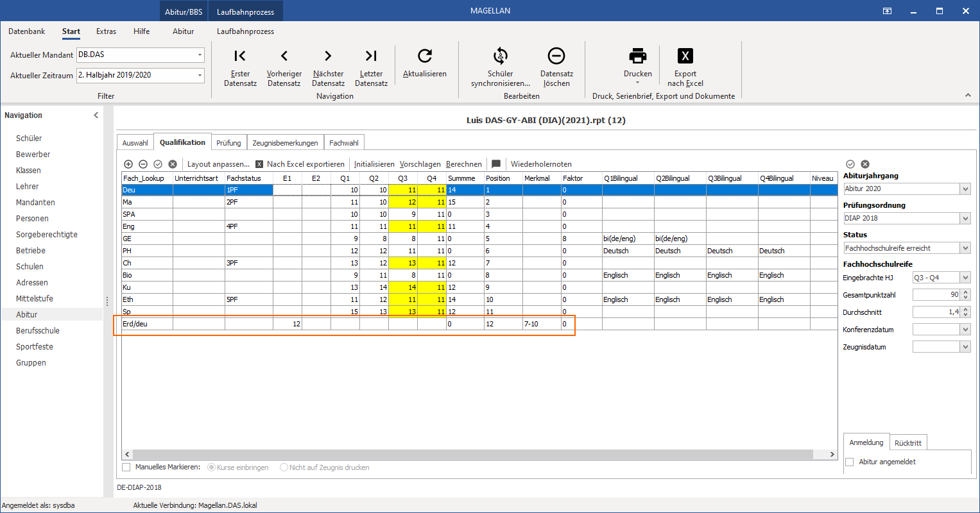Click Wiederholernoten
This screenshot has width=980, height=513.
tap(541, 164)
